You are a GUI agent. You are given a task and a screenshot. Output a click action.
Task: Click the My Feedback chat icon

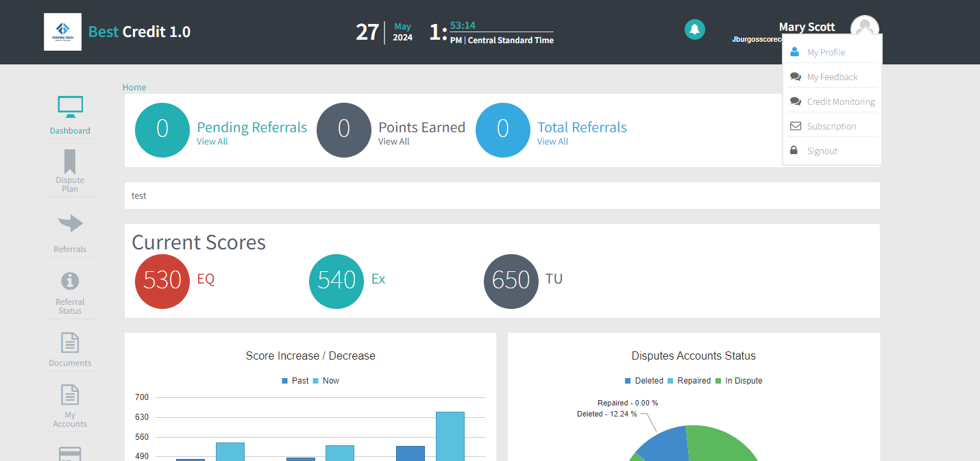tap(795, 77)
